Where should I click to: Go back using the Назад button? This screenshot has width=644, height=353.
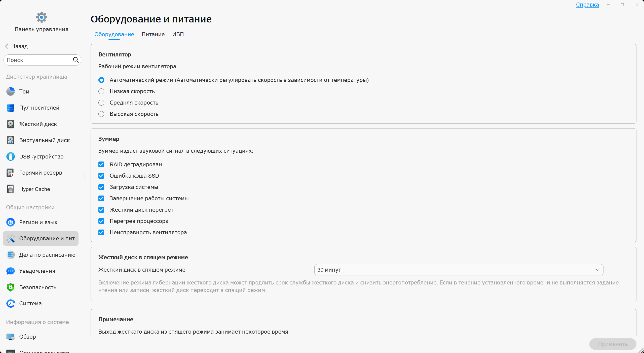tap(17, 46)
